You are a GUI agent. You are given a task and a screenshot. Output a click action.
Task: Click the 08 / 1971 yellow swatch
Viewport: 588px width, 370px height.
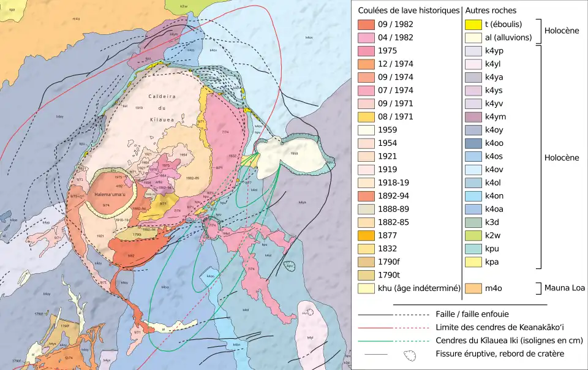click(366, 117)
